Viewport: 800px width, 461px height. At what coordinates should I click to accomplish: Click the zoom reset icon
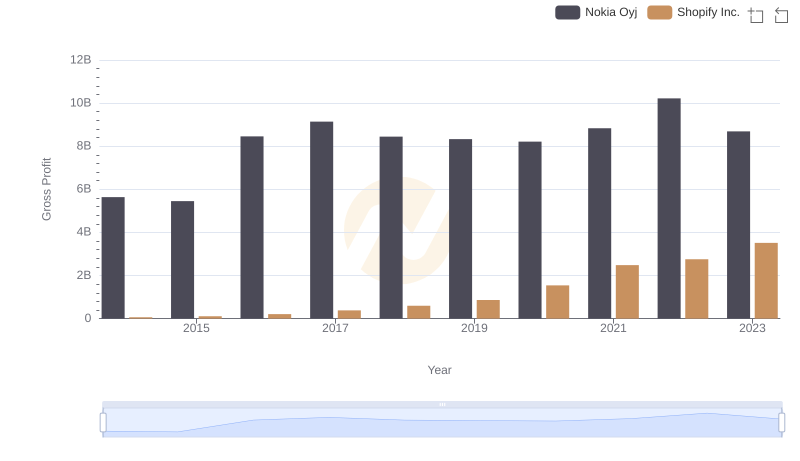(x=782, y=15)
